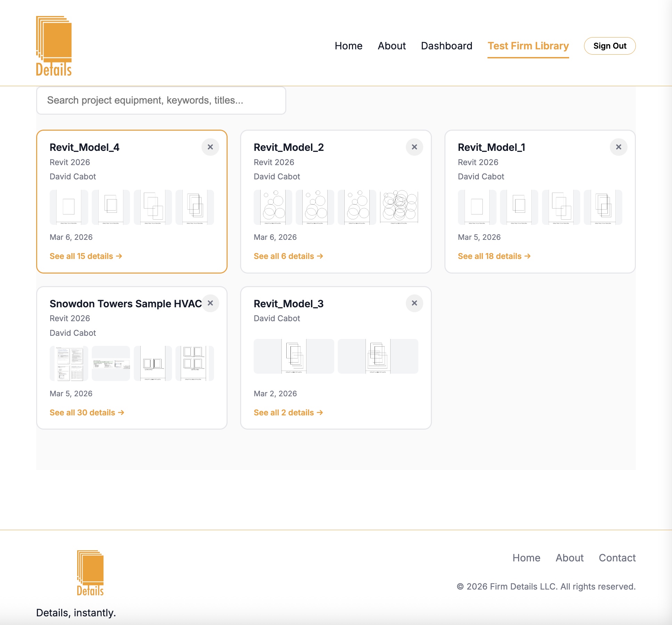Image resolution: width=672 pixels, height=625 pixels.
Task: Remove the Revit_Model_3 card
Action: (x=414, y=303)
